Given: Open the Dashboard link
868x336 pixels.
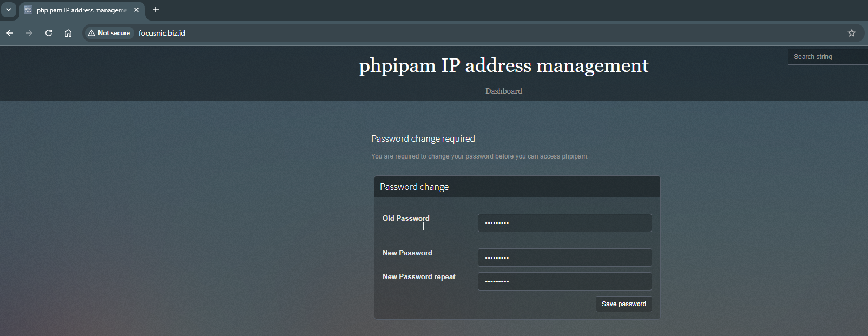Looking at the screenshot, I should [503, 91].
